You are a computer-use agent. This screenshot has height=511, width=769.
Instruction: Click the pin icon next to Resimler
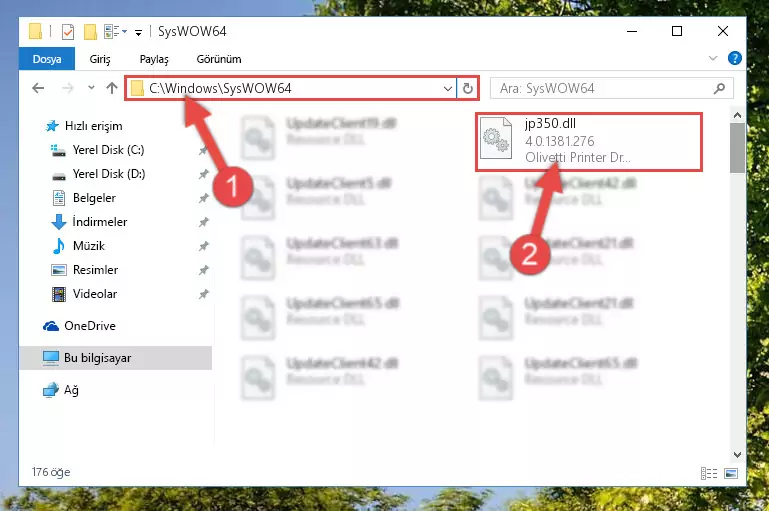(204, 271)
